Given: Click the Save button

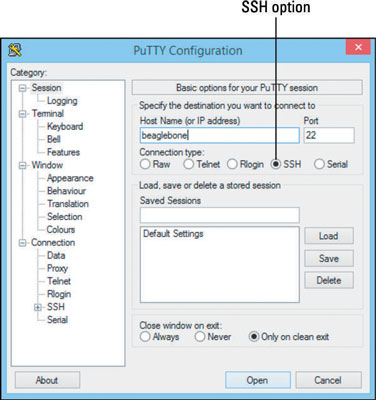Looking at the screenshot, I should tap(329, 258).
